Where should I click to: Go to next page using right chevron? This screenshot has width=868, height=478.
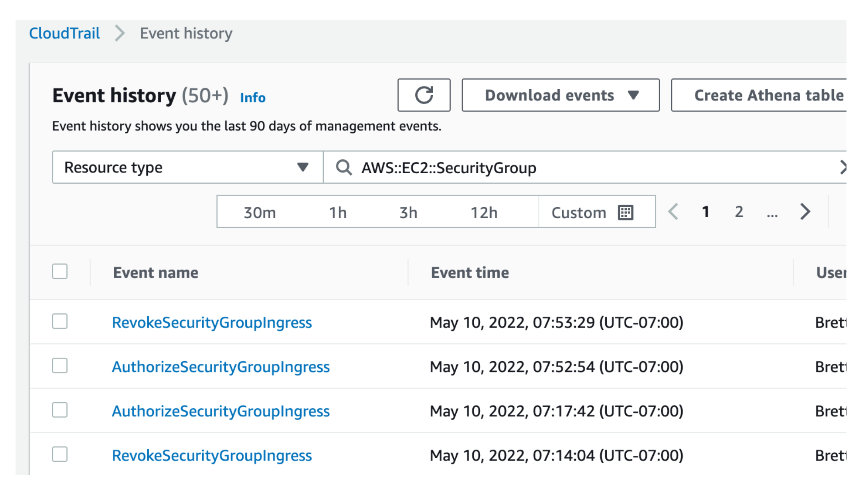click(x=805, y=212)
